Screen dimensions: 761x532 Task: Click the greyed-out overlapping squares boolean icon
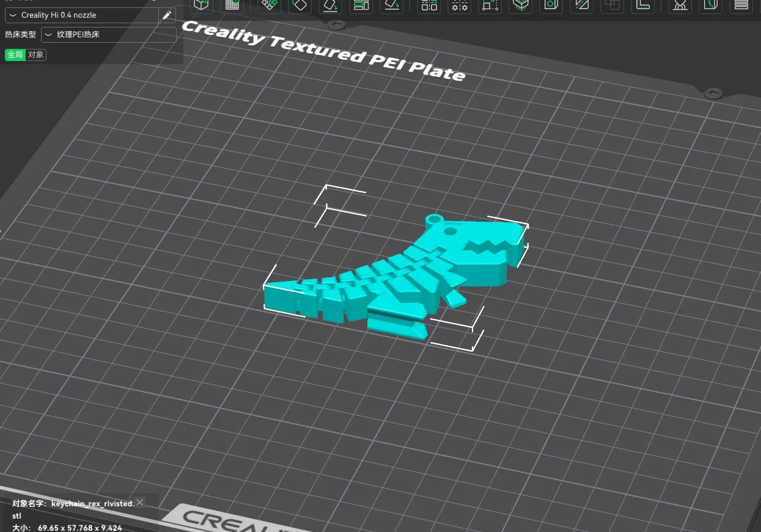612,5
